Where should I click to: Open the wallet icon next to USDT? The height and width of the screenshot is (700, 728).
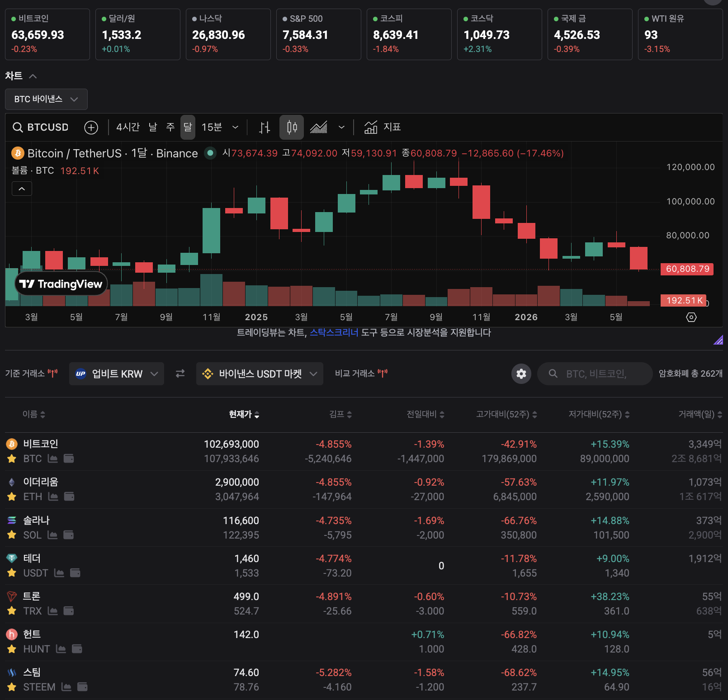(x=75, y=573)
